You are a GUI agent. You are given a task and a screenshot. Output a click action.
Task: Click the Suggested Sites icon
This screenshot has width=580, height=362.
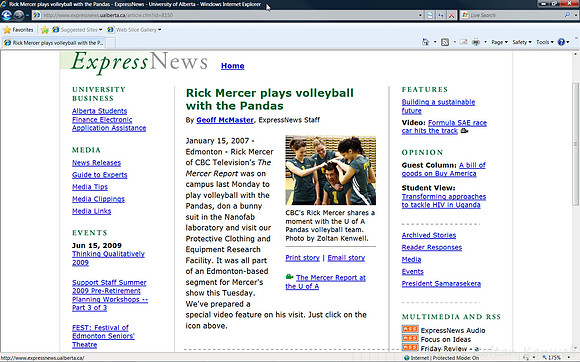click(x=56, y=30)
